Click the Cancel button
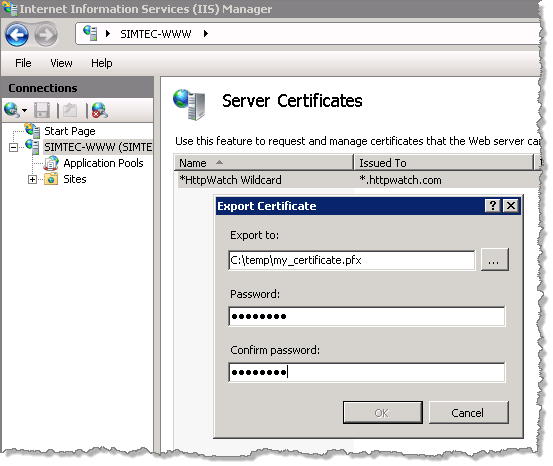Viewport: 553px width, 466px height. (468, 412)
